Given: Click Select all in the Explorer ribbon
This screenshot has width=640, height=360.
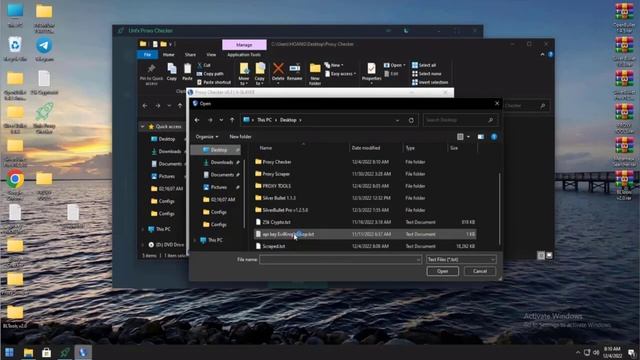Looking at the screenshot, I should 424,65.
